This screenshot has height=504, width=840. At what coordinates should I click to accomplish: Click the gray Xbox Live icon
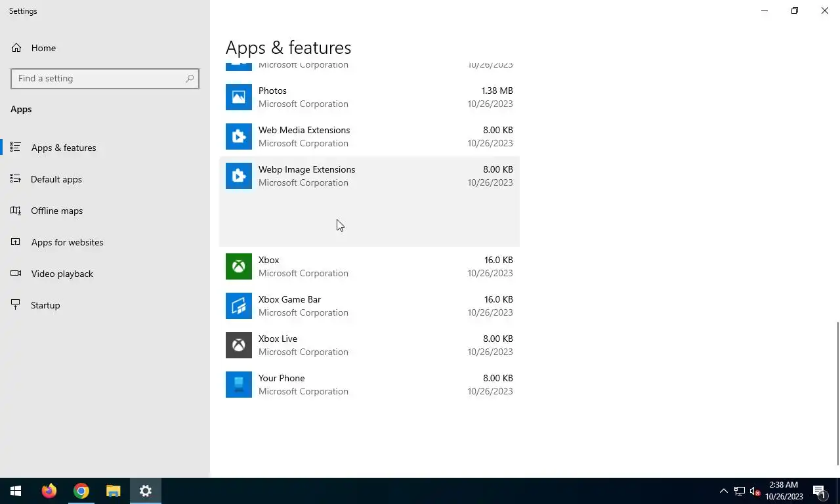click(x=239, y=345)
